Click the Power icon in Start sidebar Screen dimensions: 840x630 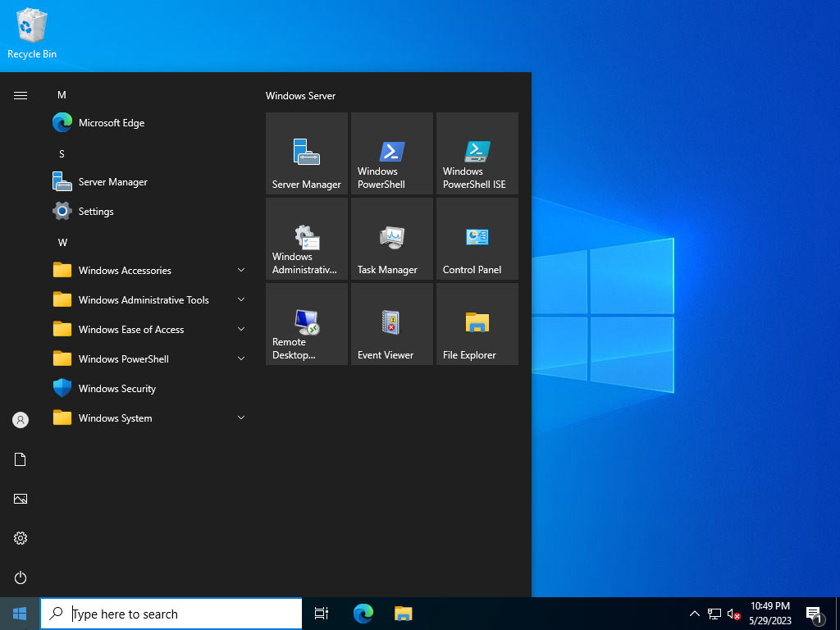(21, 577)
